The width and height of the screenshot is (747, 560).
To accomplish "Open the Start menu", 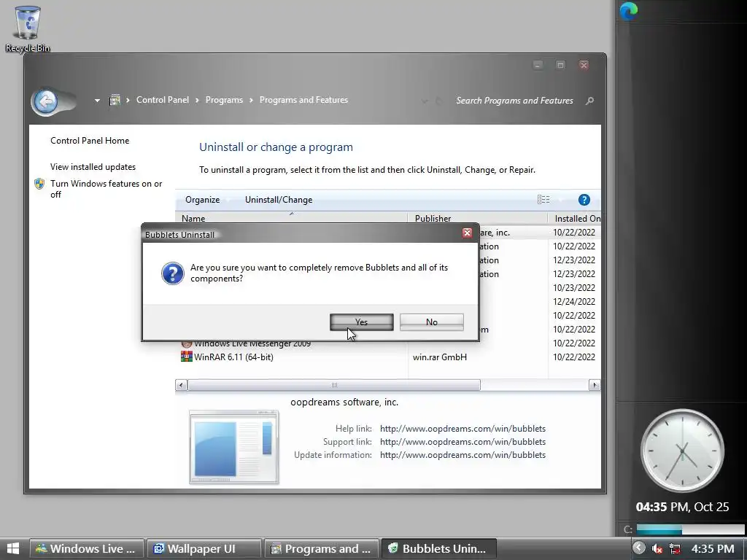I will pyautogui.click(x=13, y=548).
